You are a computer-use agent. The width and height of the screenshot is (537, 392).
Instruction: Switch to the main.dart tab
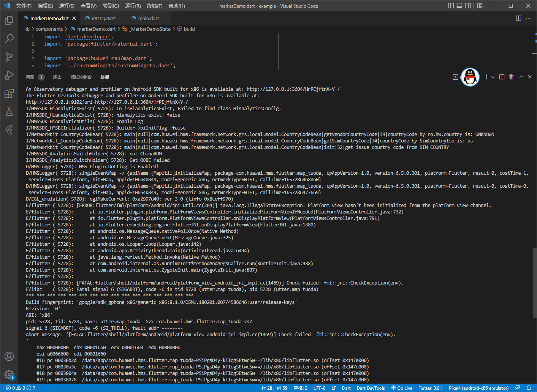149,18
